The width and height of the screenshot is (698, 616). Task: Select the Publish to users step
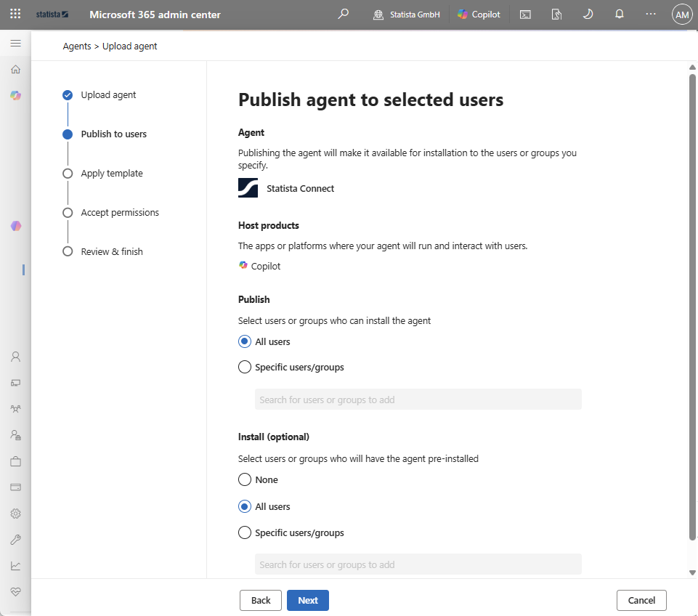(105, 134)
